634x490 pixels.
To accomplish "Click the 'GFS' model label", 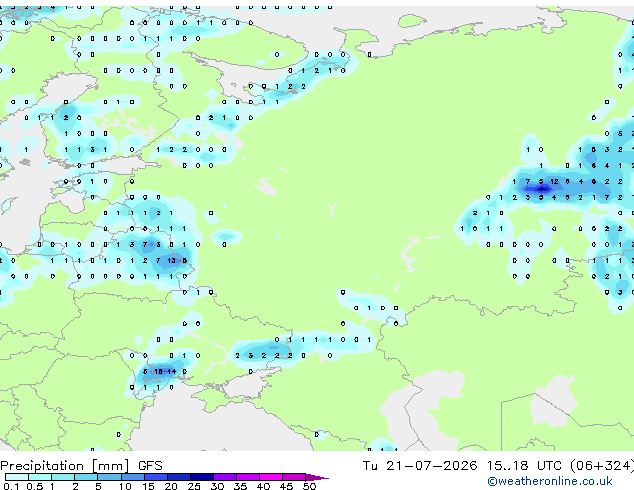I will (x=150, y=466).
